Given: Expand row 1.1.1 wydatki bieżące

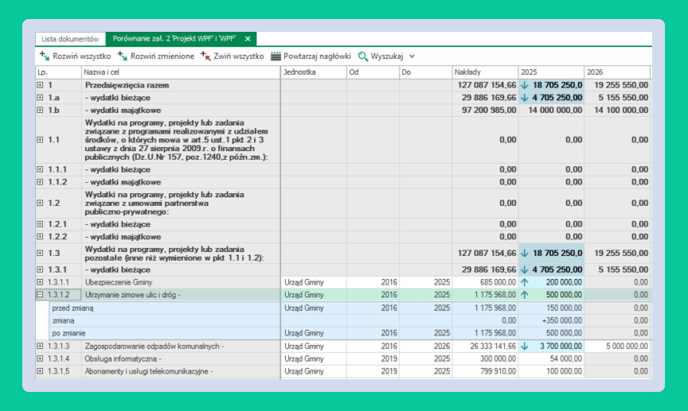Looking at the screenshot, I should (x=40, y=169).
